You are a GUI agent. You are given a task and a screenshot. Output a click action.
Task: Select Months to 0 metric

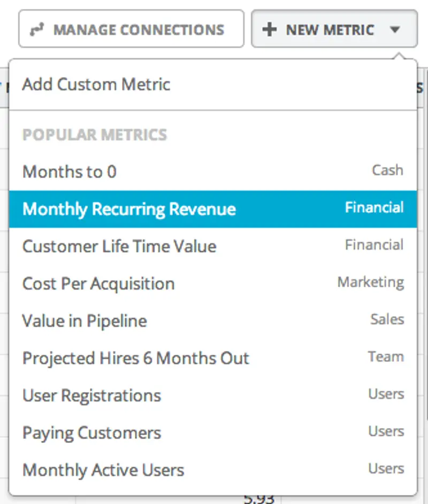70,172
